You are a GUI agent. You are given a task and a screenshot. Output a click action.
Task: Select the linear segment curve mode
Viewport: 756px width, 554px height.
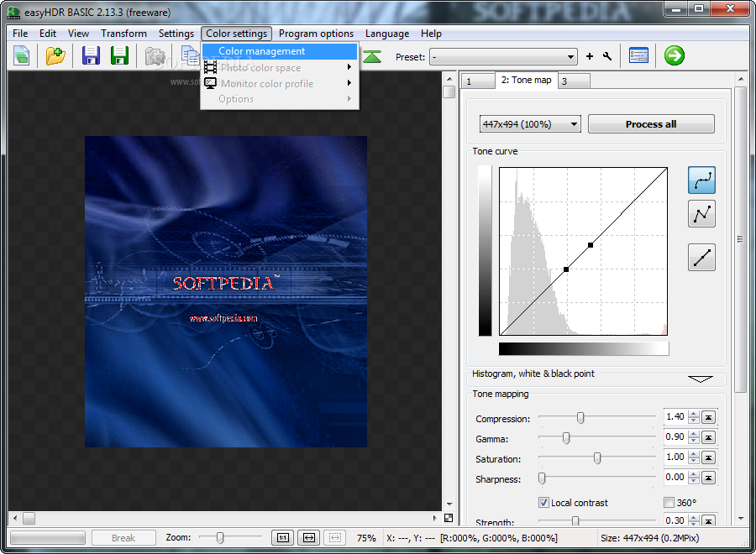click(701, 214)
